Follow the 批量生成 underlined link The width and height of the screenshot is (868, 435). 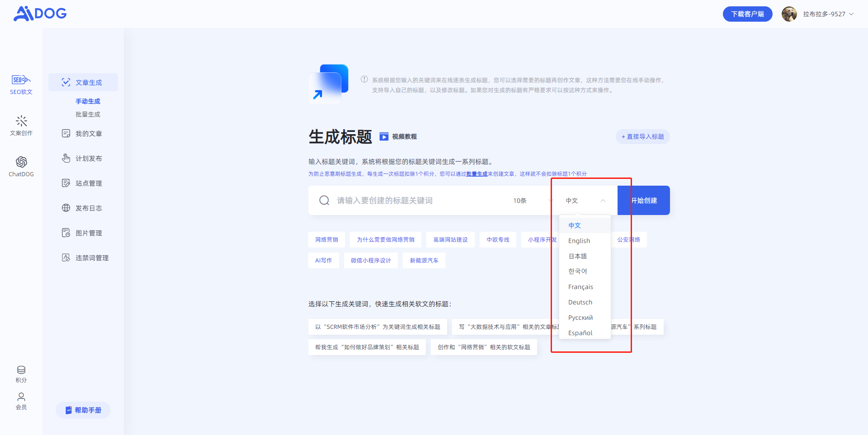[x=476, y=174]
